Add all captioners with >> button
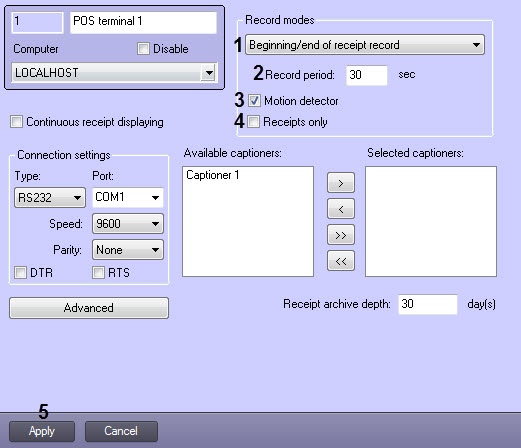Image resolution: width=521 pixels, height=448 pixels. 341,235
